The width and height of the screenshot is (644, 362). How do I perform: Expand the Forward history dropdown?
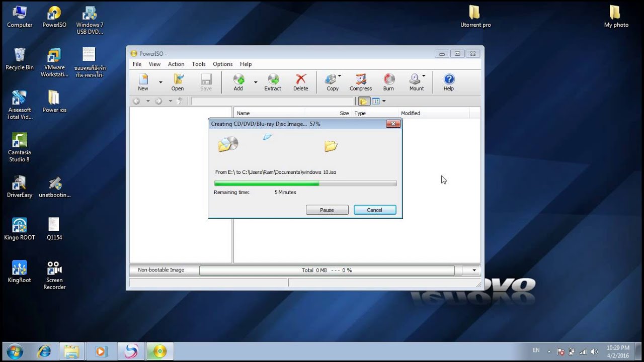(170, 101)
